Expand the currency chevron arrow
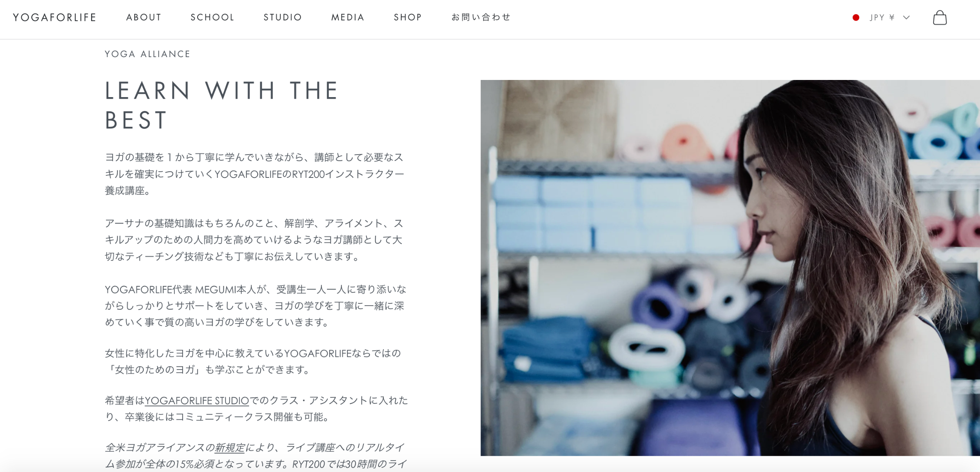Image resolution: width=980 pixels, height=472 pixels. tap(906, 18)
